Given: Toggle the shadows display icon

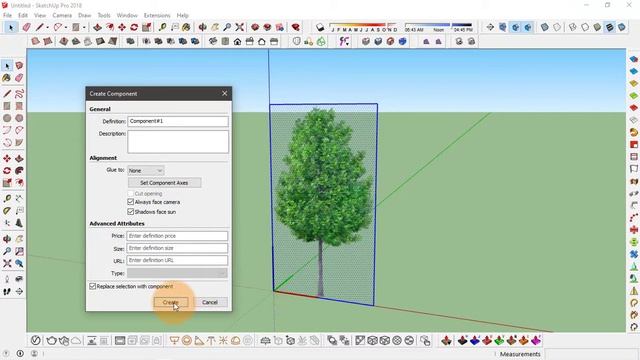Looking at the screenshot, I should (x=320, y=27).
